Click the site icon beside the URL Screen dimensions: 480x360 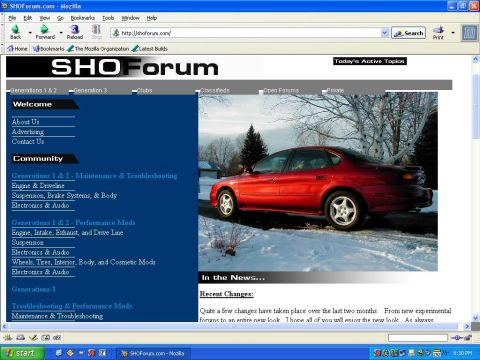tap(116, 33)
